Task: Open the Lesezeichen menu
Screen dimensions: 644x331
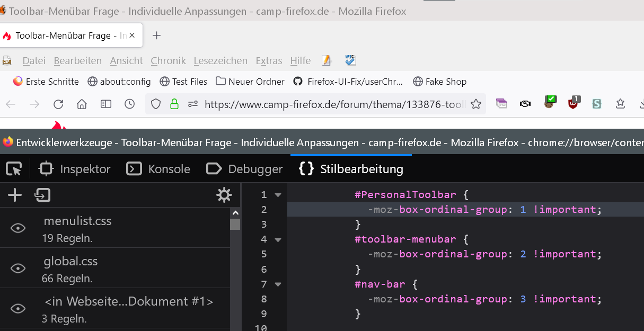Action: coord(220,61)
